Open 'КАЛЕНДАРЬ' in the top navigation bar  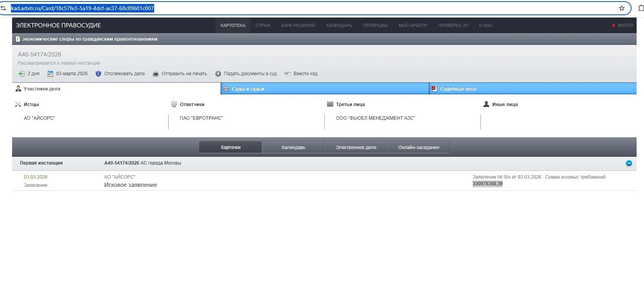pos(339,25)
